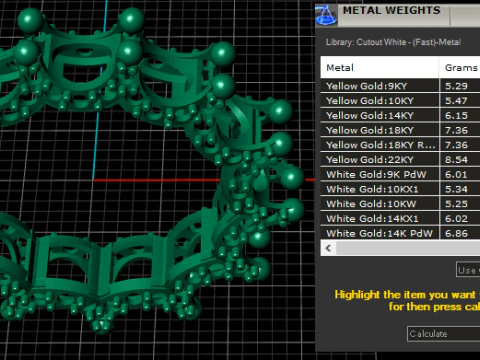Viewport: 480px width, 360px height.
Task: Click the 5.47 grams value
Action: [456, 101]
